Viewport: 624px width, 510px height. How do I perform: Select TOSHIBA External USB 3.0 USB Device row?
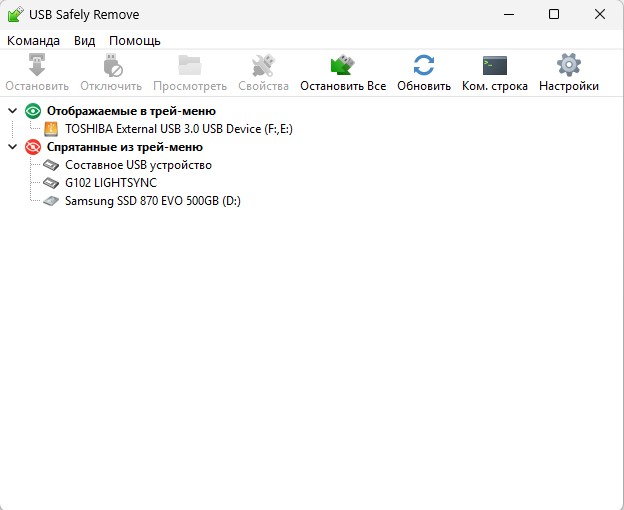click(x=179, y=129)
